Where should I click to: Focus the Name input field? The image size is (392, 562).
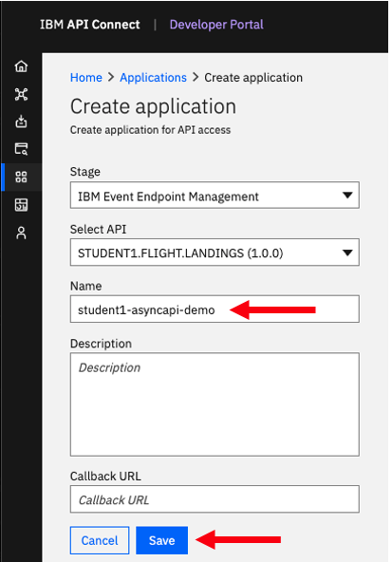tap(215, 309)
